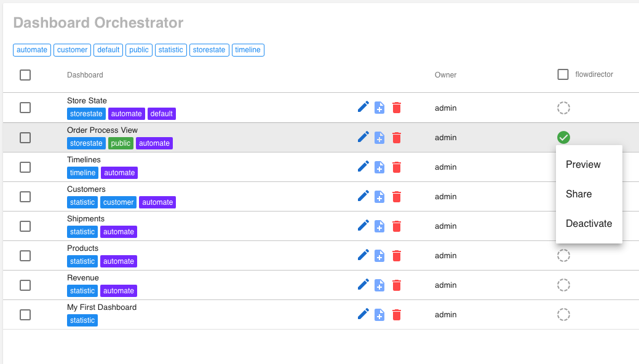Delete the Products dashboard
Viewport: 639px width, 364px height.
pyautogui.click(x=397, y=255)
